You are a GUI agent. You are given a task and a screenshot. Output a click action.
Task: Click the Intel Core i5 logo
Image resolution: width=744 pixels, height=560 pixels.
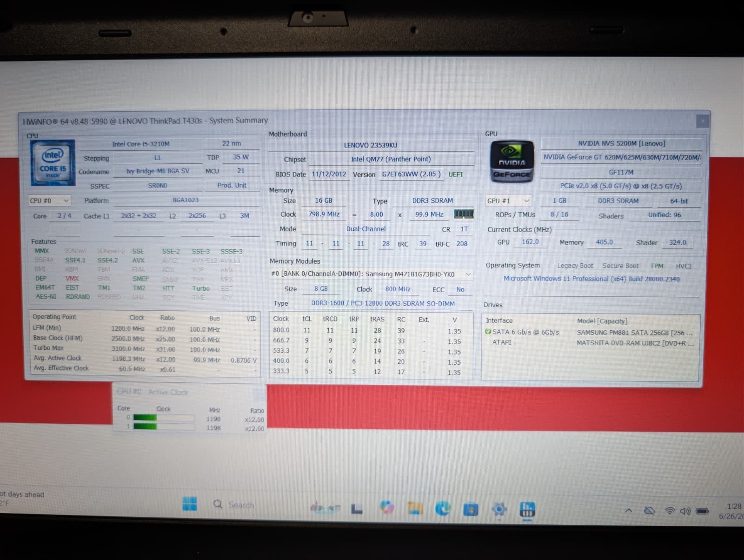tap(53, 162)
